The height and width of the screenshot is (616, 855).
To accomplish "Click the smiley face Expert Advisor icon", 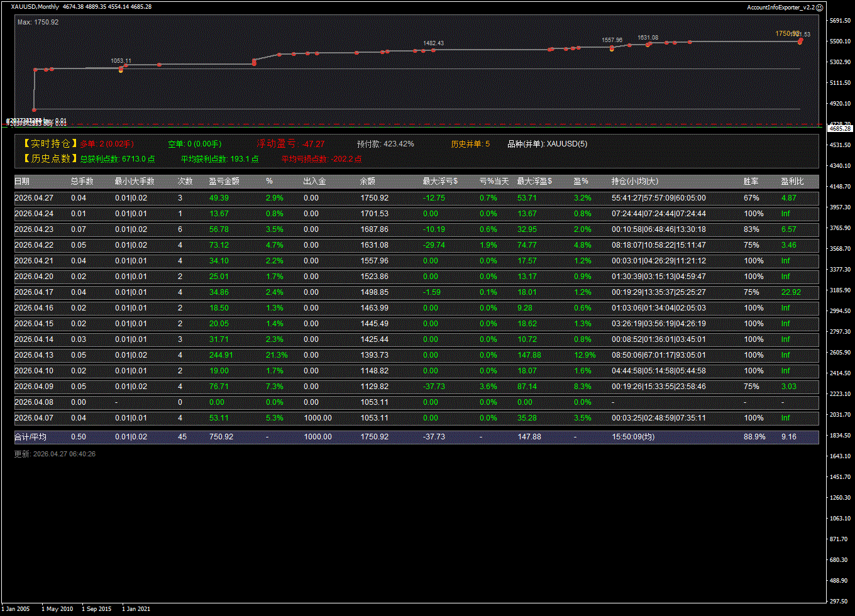I will pyautogui.click(x=819, y=7).
